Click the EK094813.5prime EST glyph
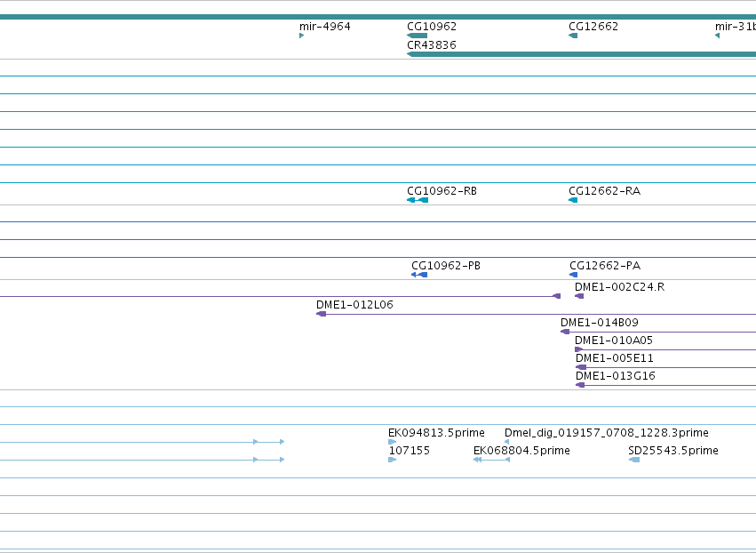The width and height of the screenshot is (756, 553). coord(392,442)
